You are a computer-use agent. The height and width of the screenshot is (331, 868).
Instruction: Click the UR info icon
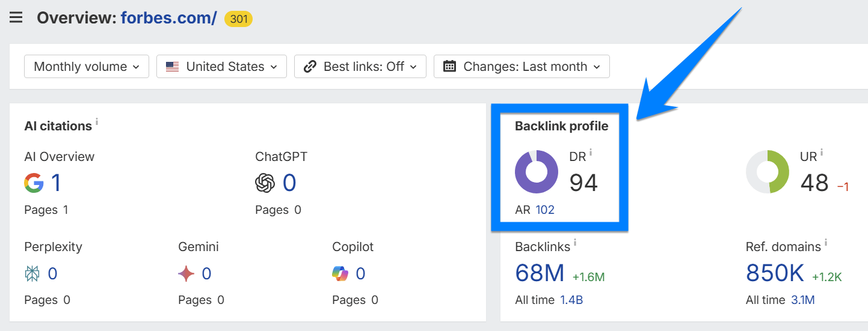pos(822,153)
